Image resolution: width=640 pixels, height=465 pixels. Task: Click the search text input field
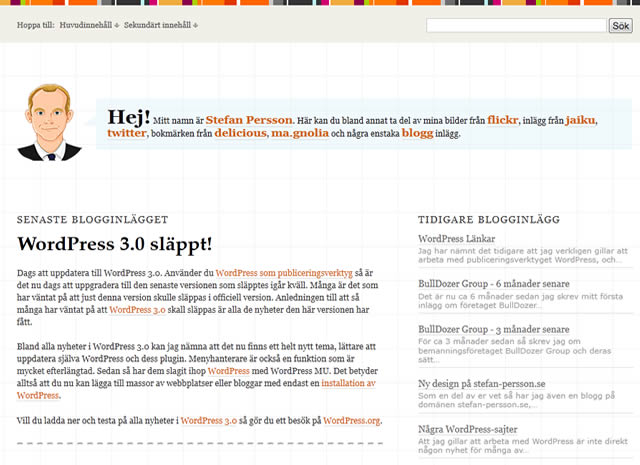(514, 25)
